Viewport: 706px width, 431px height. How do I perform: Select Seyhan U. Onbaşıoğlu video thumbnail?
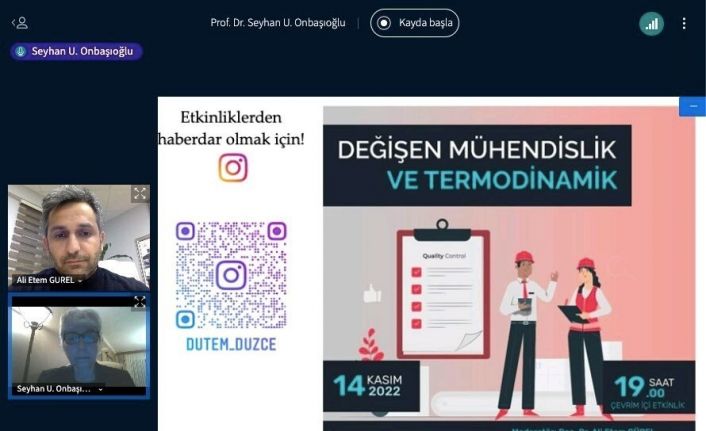tap(79, 346)
